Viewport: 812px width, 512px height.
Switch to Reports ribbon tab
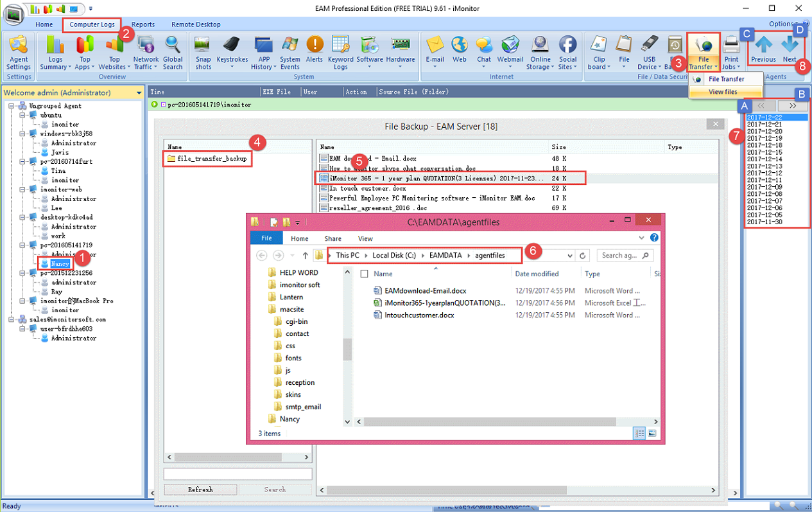tap(143, 24)
